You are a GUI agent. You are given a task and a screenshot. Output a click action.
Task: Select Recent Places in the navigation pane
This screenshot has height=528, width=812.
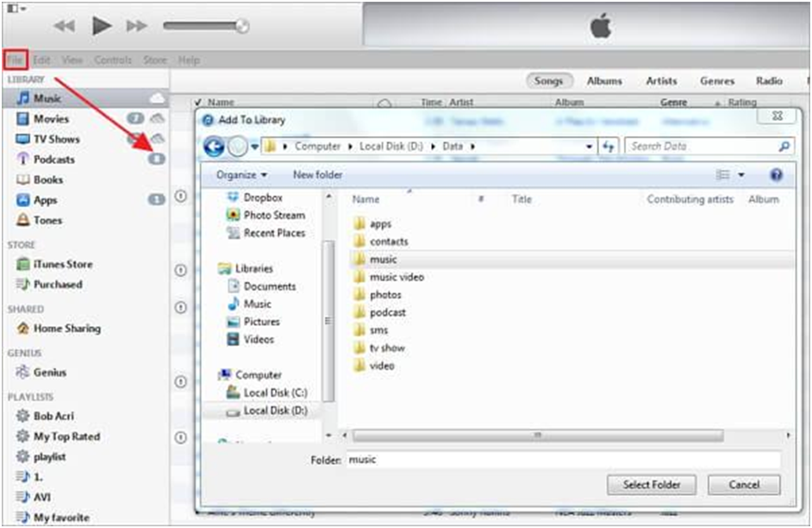(x=266, y=233)
